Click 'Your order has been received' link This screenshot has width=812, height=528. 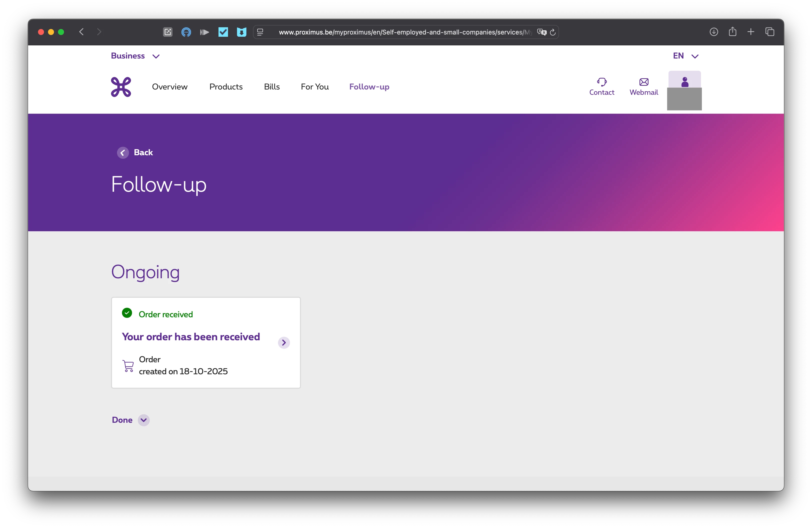point(191,337)
